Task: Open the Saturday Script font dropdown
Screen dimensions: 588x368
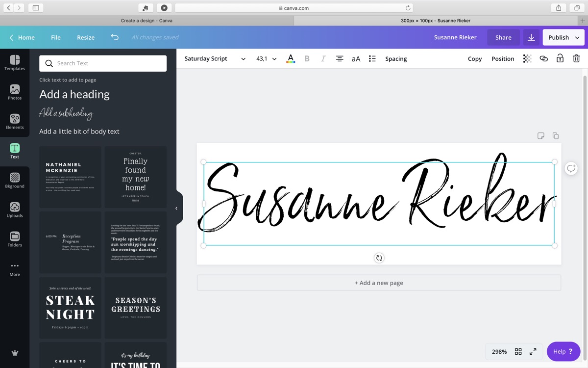Action: click(x=215, y=58)
